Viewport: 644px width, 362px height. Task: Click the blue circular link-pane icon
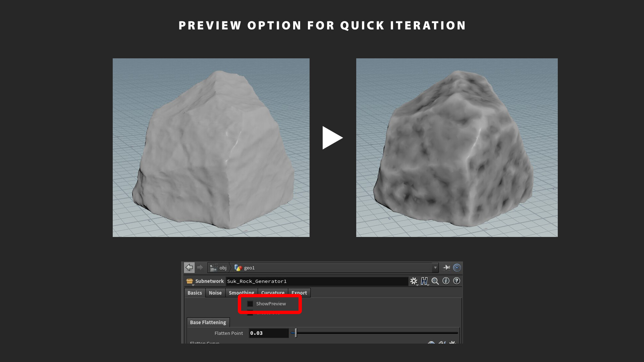[x=457, y=267]
